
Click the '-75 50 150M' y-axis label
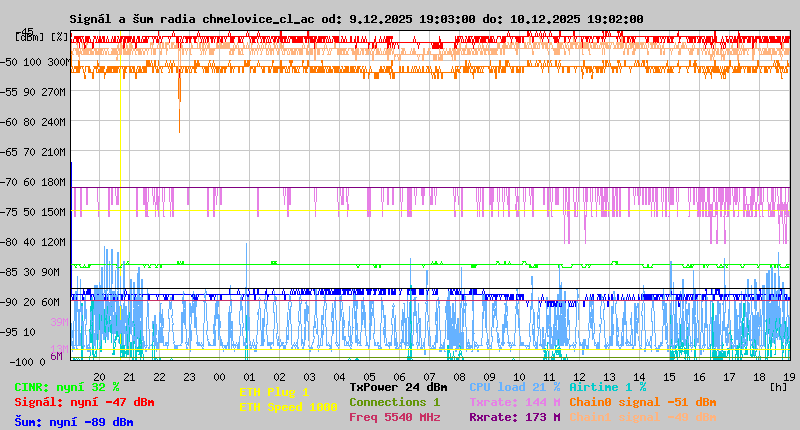tap(34, 212)
